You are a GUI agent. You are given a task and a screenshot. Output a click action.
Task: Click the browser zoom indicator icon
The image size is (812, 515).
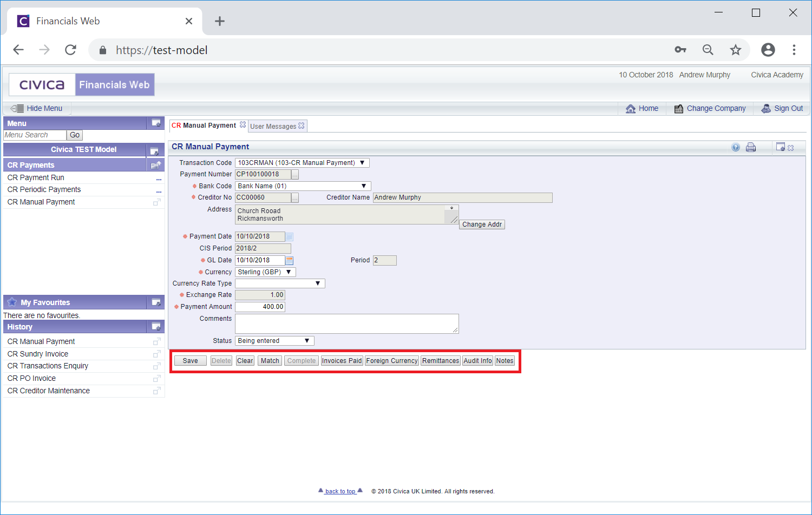coord(708,50)
